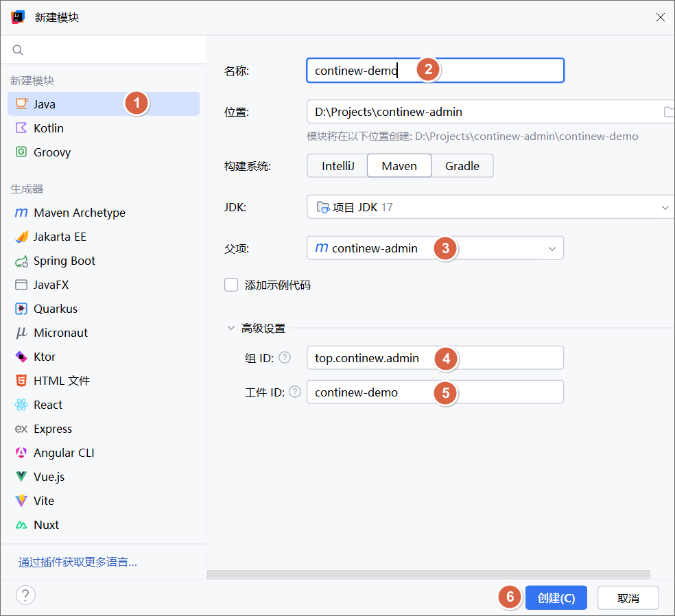Image resolution: width=675 pixels, height=616 pixels.
Task: Choose the Vite generator
Action: (x=104, y=501)
